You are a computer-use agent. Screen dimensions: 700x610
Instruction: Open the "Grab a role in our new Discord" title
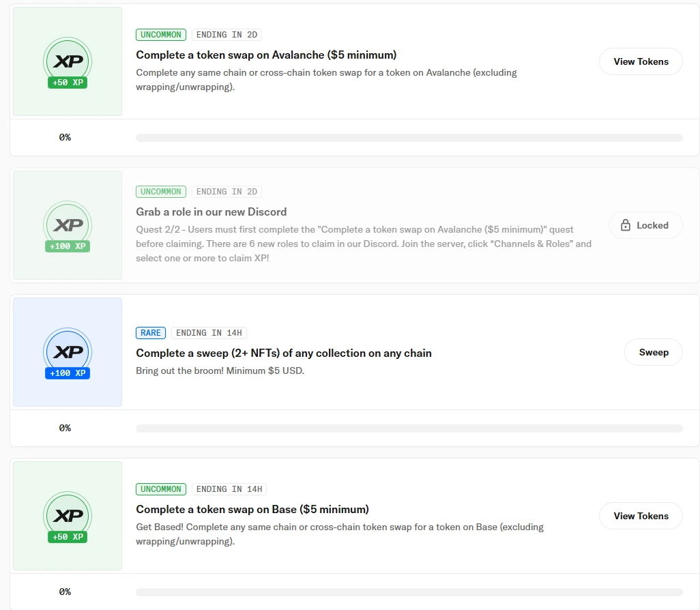(x=212, y=212)
